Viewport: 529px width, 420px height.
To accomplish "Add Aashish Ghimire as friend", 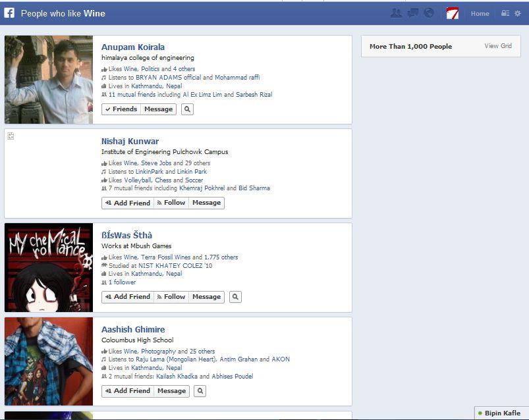I will pyautogui.click(x=128, y=391).
